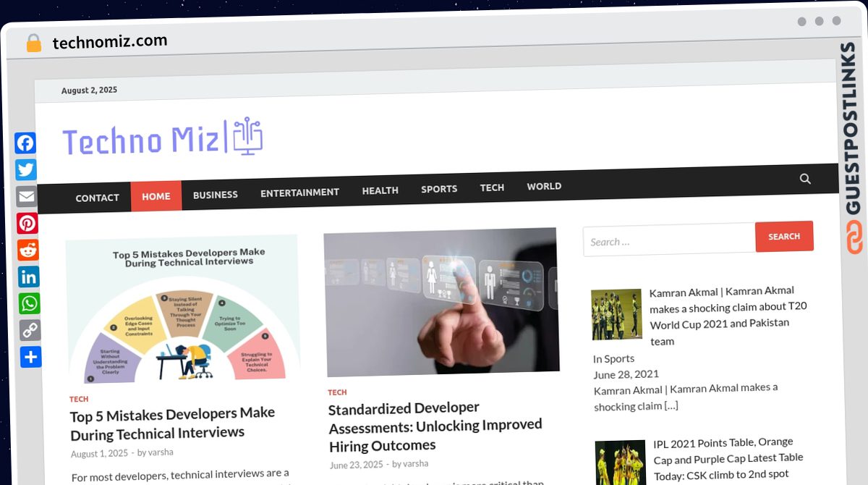Viewport: 868px width, 485px height.
Task: Share the page on Reddit
Action: pos(28,250)
